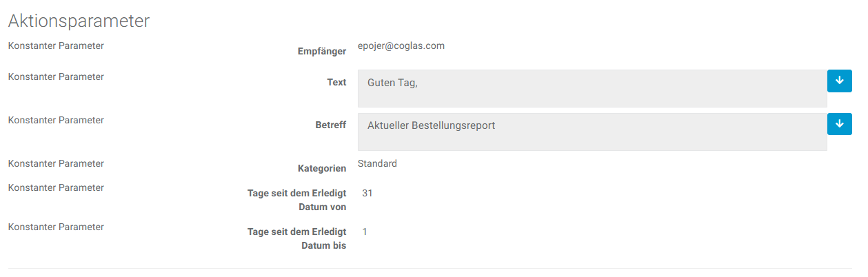Click the value 31 for Datum von

pos(367,193)
